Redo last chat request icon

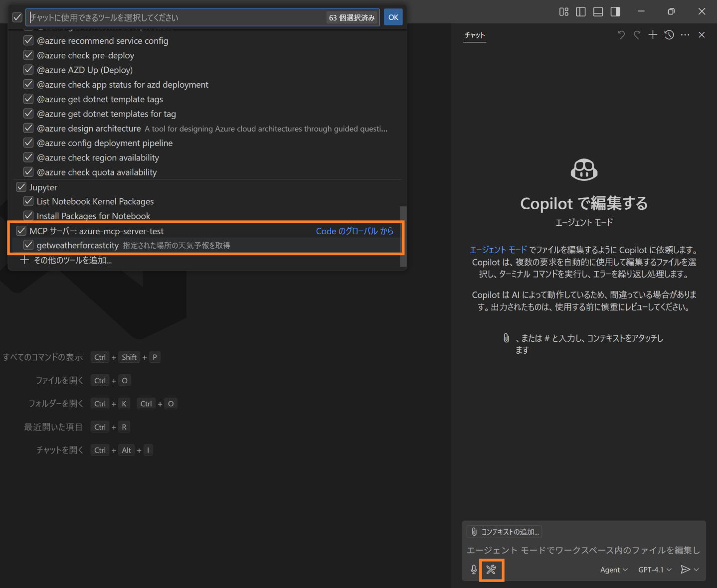tap(637, 35)
